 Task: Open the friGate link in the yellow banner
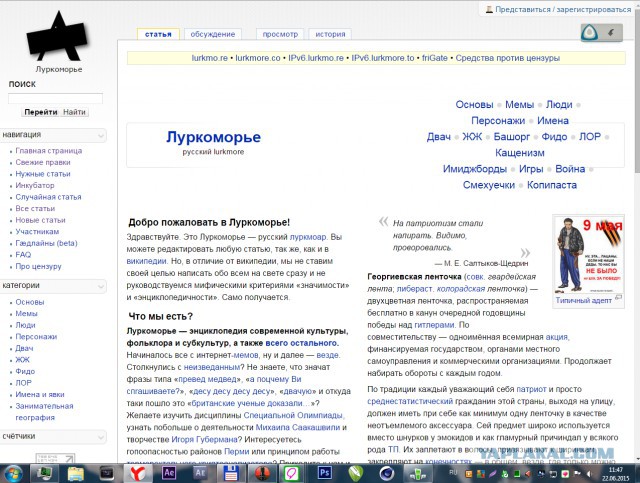coord(435,58)
